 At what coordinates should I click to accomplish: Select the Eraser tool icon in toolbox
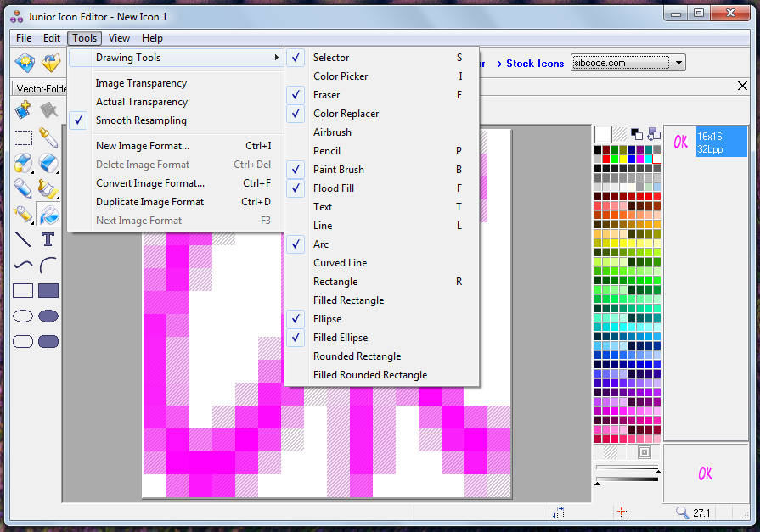pyautogui.click(x=48, y=163)
